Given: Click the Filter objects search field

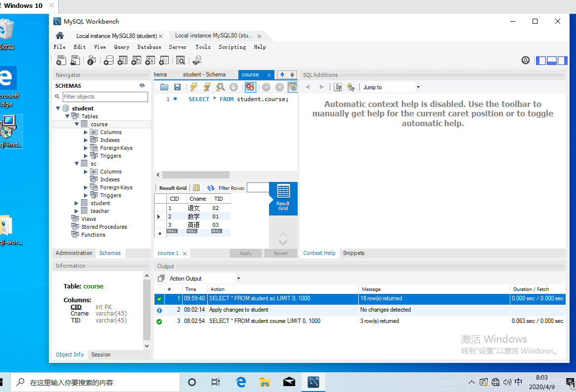Looking at the screenshot, I should pos(105,97).
